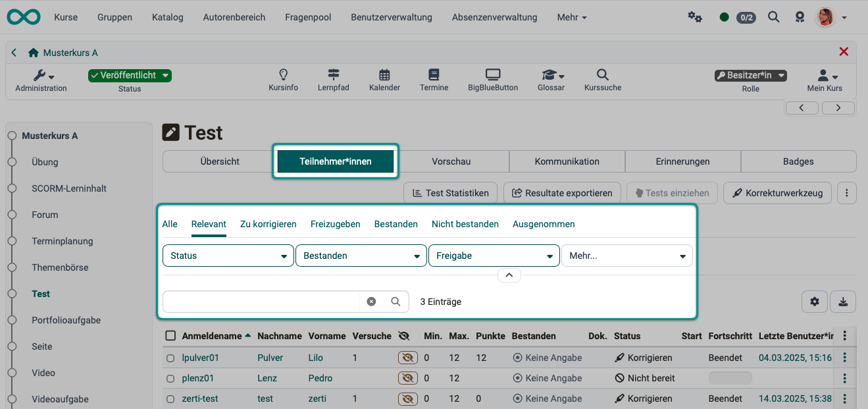The width and height of the screenshot is (868, 409).
Task: Check the select-all checkbox in table header
Action: pyautogui.click(x=170, y=336)
